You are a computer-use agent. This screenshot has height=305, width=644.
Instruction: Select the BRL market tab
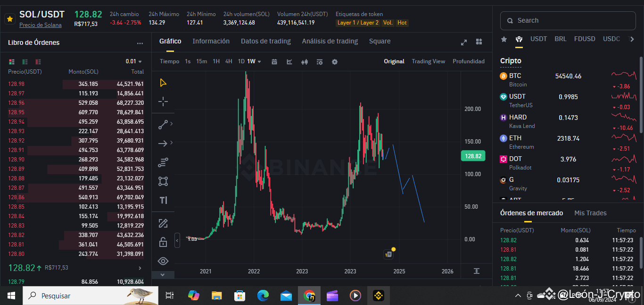pyautogui.click(x=561, y=39)
